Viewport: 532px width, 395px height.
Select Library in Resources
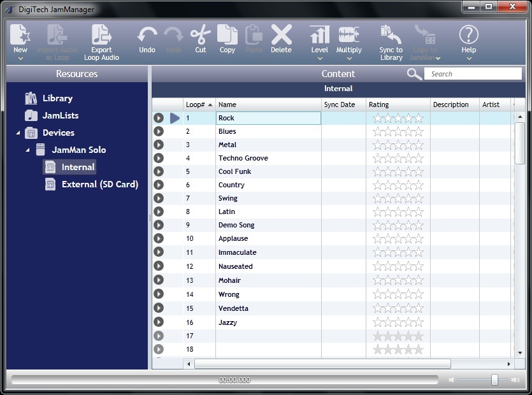(x=57, y=98)
